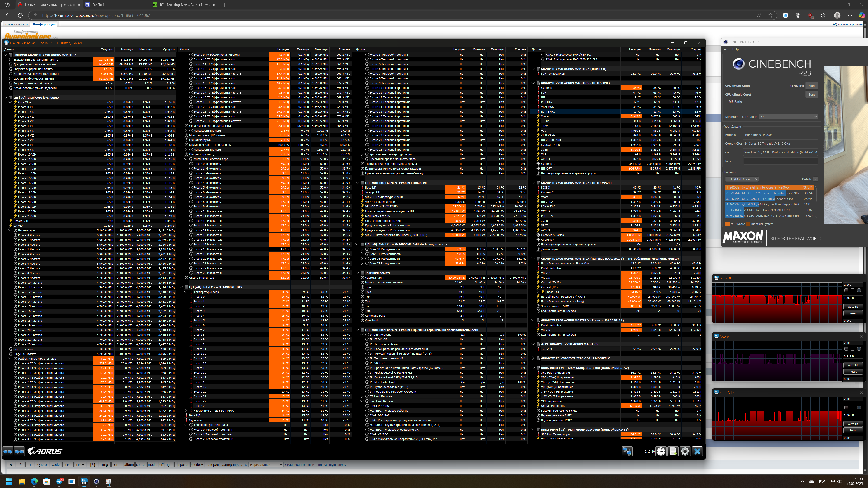The image size is (868, 488).
Task: Click Auto Fit in Vcore graph
Action: (853, 365)
